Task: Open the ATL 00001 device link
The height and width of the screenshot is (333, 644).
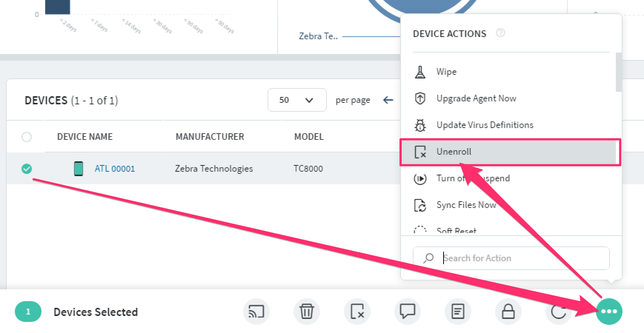Action: coord(114,169)
